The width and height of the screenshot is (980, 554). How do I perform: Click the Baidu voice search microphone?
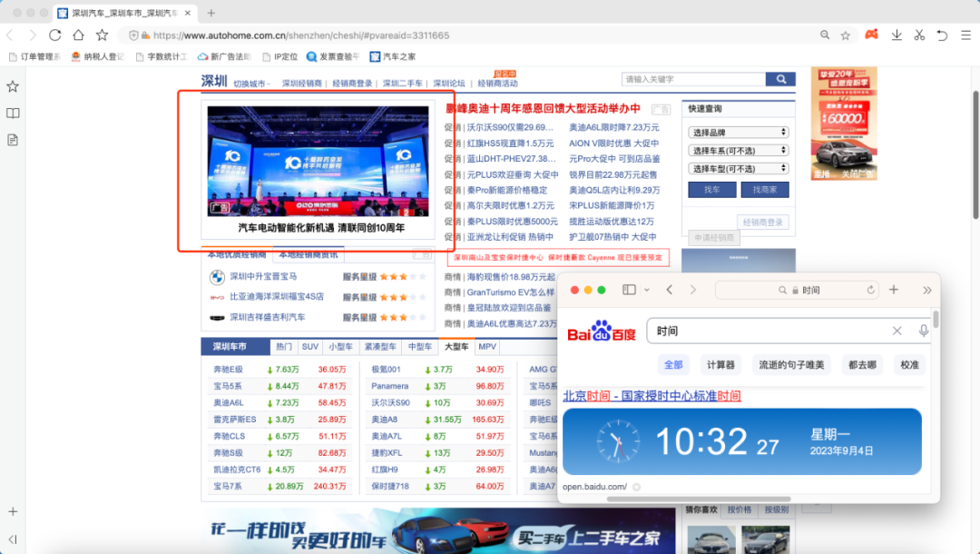tap(923, 331)
